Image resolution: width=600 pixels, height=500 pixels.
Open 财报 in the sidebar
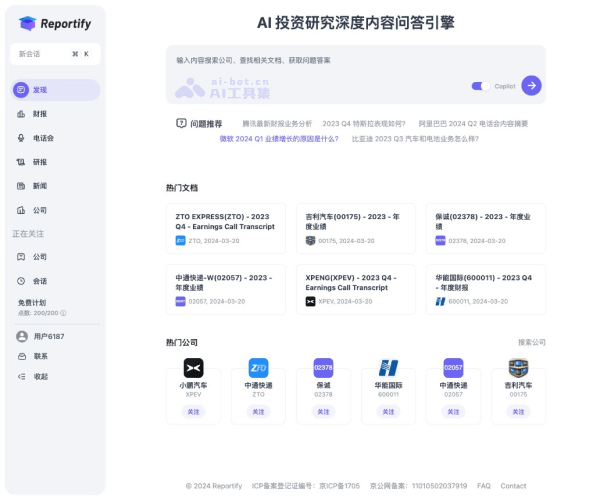pyautogui.click(x=40, y=113)
